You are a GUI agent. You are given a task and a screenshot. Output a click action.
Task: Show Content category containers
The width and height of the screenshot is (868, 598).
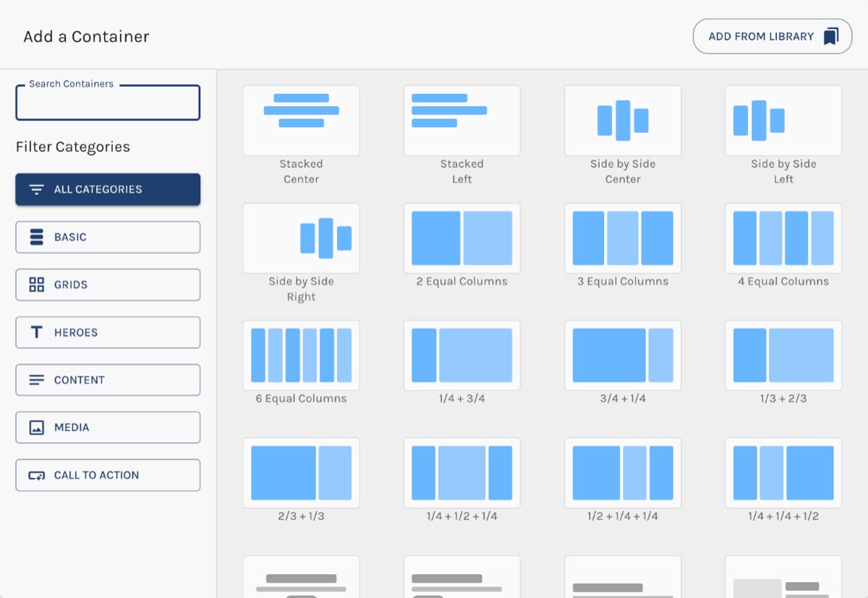click(108, 380)
